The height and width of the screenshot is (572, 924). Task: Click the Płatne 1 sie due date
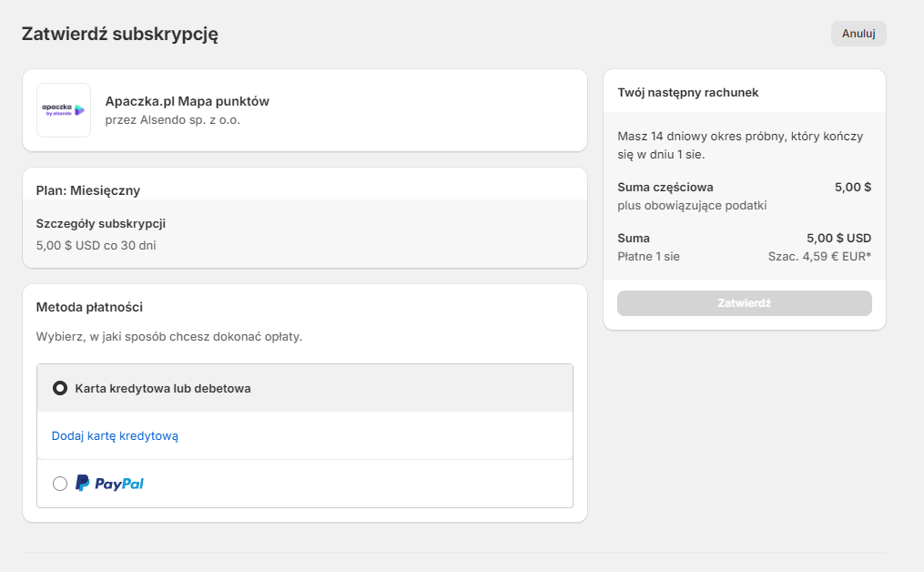coord(648,256)
